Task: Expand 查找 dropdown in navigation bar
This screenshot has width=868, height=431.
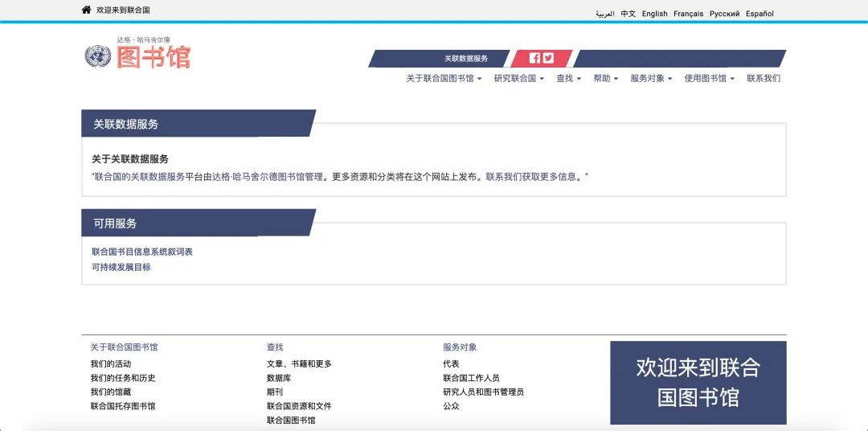Action: pos(568,79)
